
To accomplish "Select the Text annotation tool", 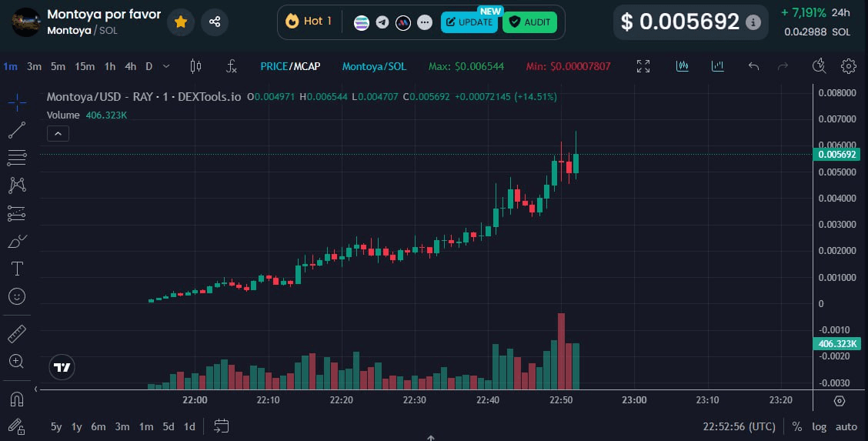I will point(17,269).
